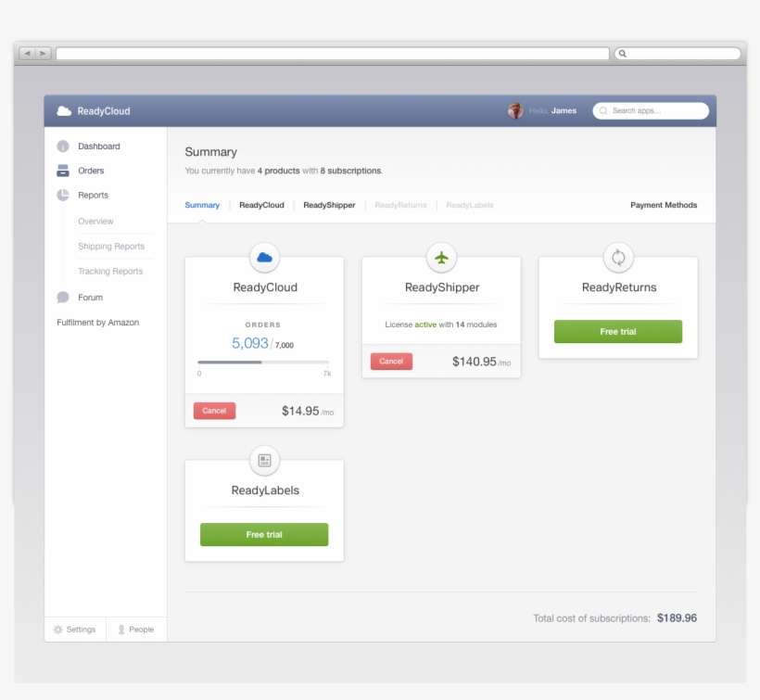Click the airplane icon on the ReadyShipper card
This screenshot has height=700, width=760.
click(x=440, y=259)
